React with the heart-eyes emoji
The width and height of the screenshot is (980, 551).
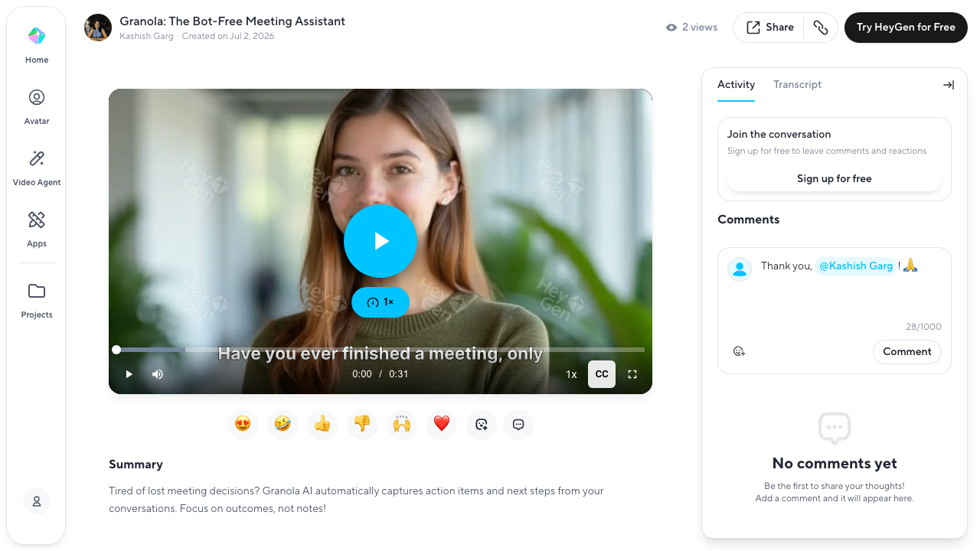243,424
